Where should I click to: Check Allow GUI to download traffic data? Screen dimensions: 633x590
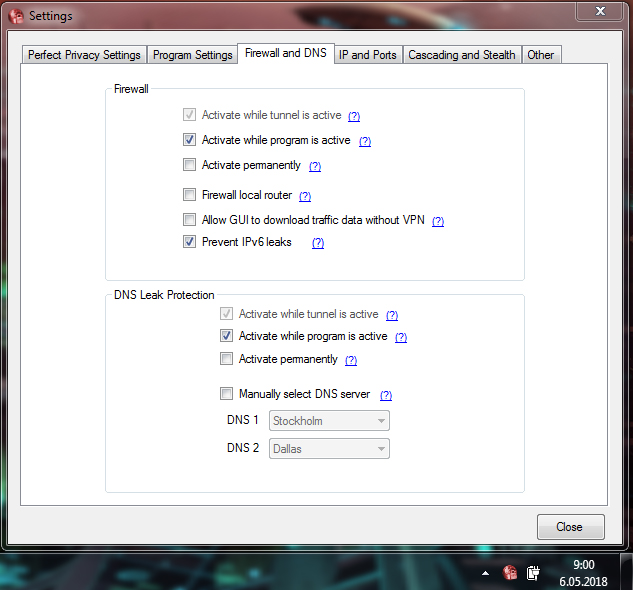[189, 220]
